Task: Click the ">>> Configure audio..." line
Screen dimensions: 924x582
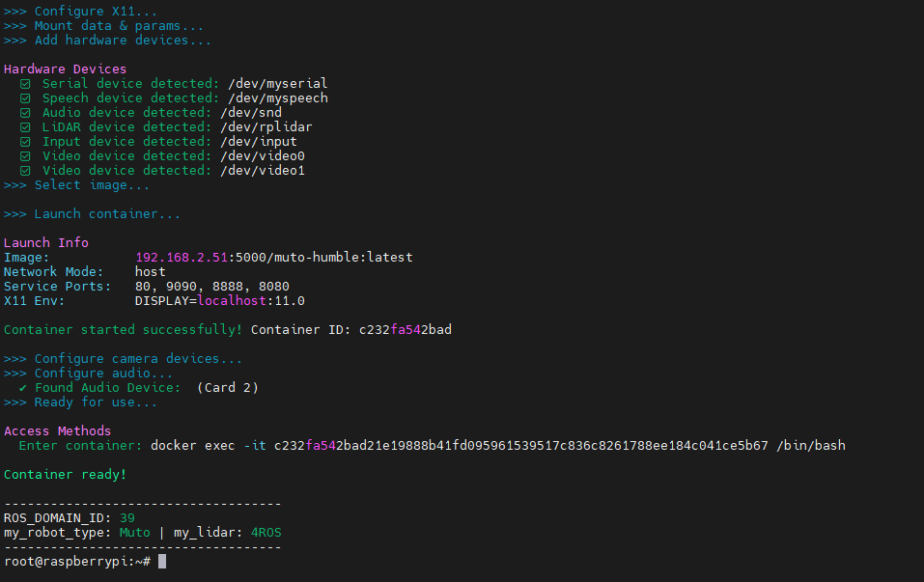Action: pyautogui.click(x=88, y=373)
